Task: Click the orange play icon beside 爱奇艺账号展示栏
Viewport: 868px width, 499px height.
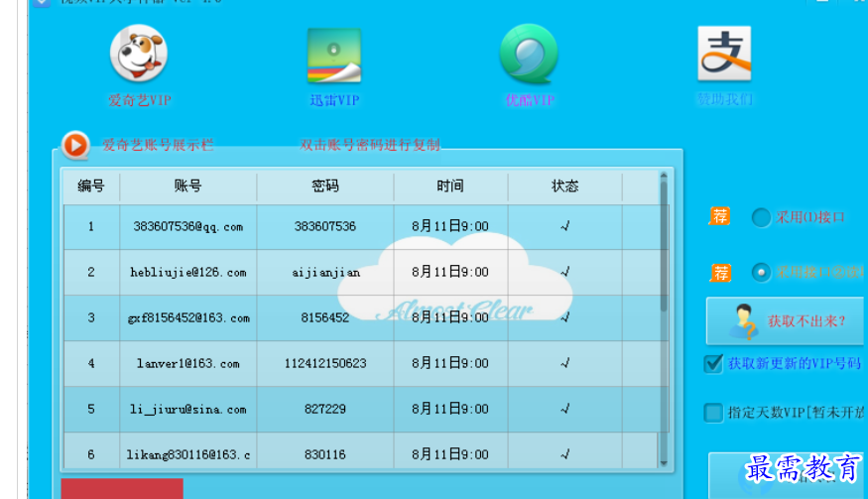Action: [x=75, y=145]
